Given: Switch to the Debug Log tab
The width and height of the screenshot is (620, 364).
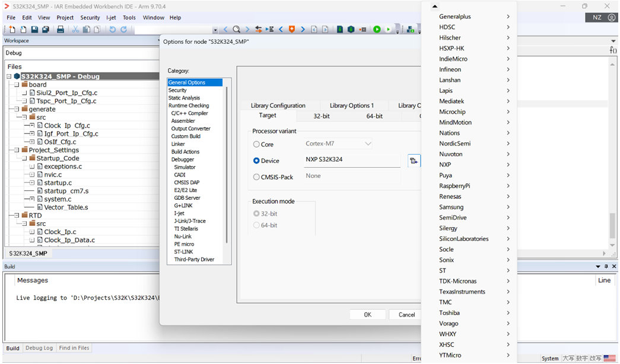Looking at the screenshot, I should [39, 348].
